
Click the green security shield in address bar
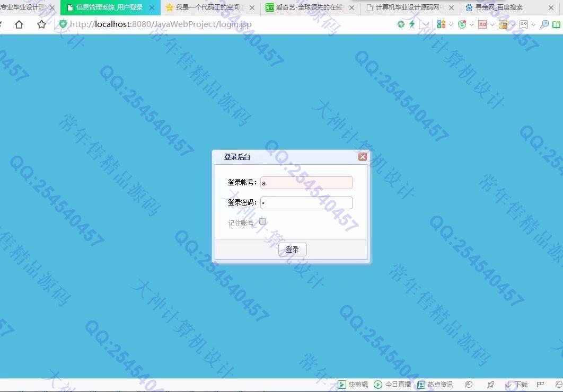click(x=63, y=24)
